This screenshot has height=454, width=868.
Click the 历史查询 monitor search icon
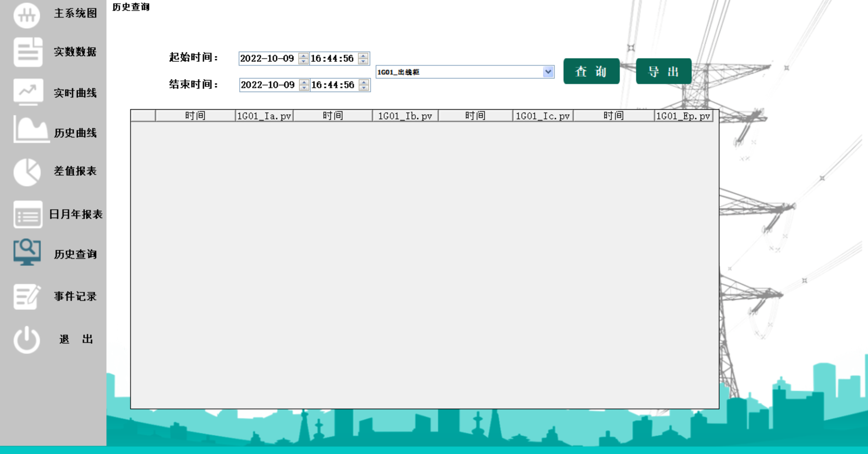(27, 252)
